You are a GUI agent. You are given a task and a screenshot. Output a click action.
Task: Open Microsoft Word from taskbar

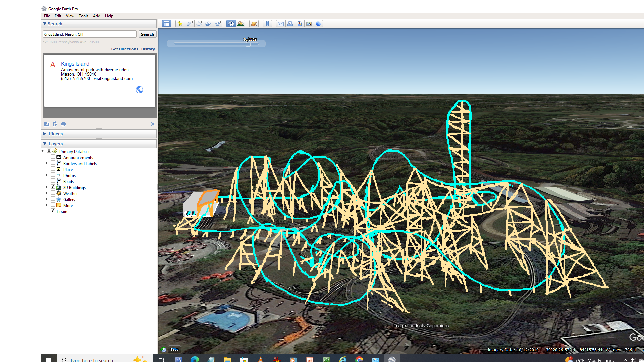coord(178,359)
